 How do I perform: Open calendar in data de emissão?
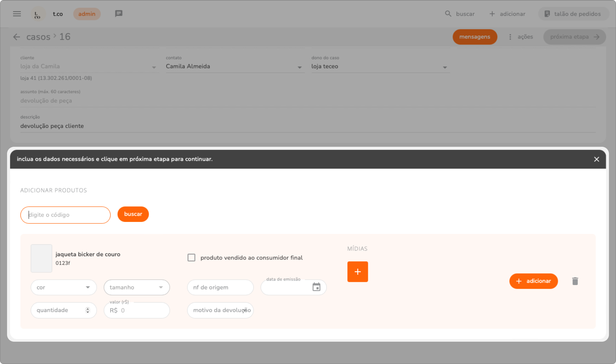pos(316,287)
